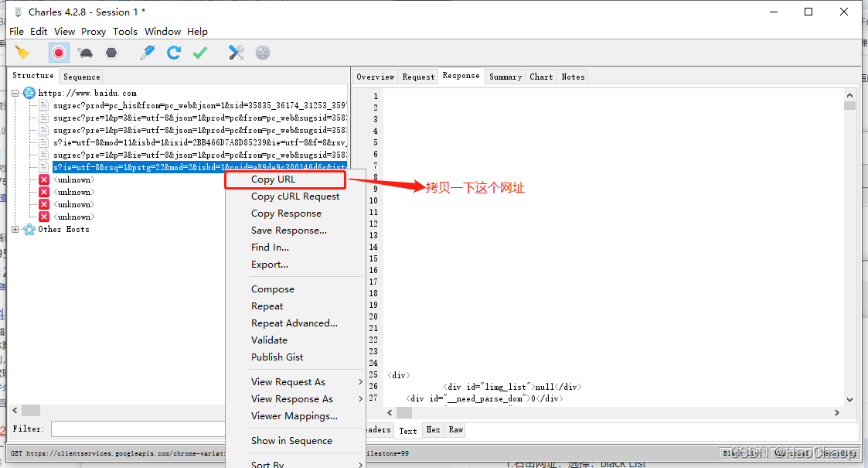Choose Copy cURL Request
This screenshot has width=868, height=468.
click(x=295, y=196)
